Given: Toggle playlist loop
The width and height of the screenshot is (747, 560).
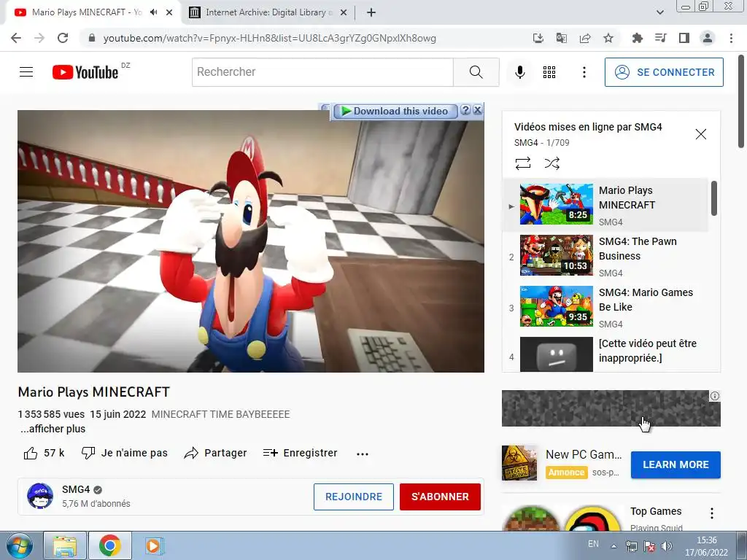Looking at the screenshot, I should 522,163.
